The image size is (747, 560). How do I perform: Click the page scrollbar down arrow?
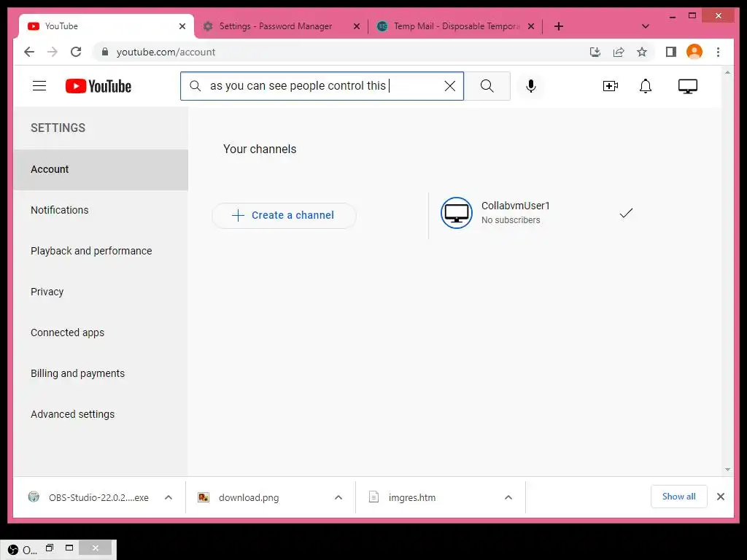tap(727, 470)
